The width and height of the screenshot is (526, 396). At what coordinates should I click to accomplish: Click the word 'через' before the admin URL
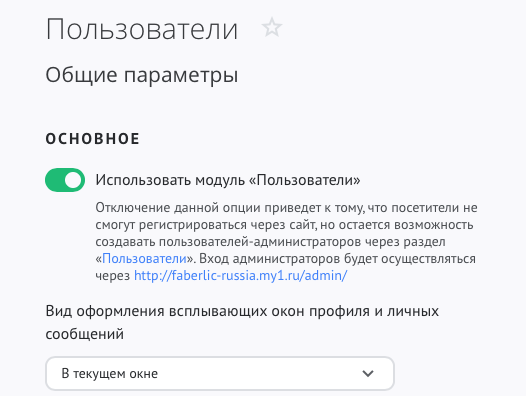tap(112, 276)
